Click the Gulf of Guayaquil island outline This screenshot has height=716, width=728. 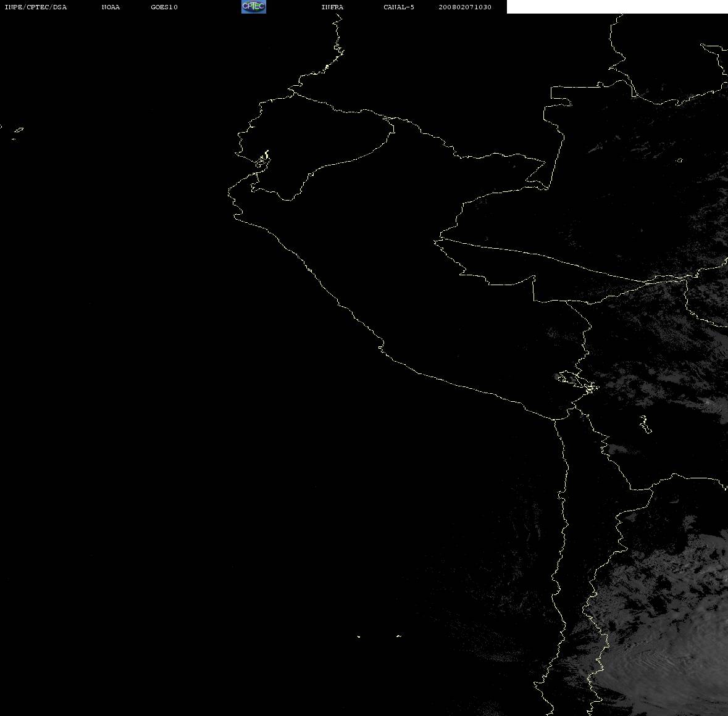coord(263,160)
